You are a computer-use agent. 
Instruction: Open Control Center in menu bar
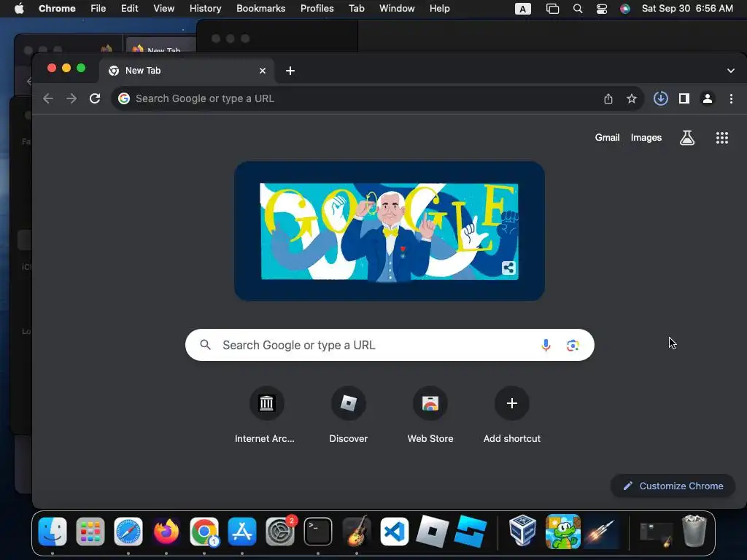(x=602, y=9)
